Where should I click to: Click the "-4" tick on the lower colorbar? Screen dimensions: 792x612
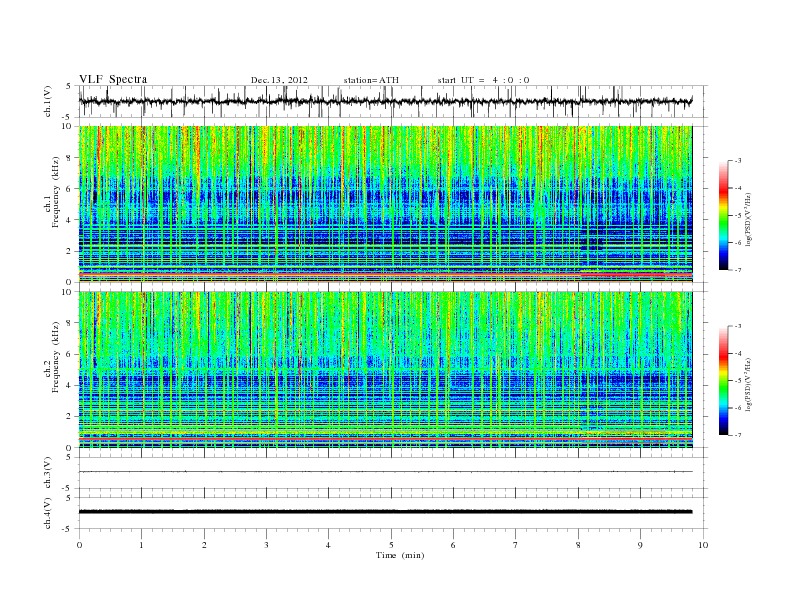pyautogui.click(x=737, y=353)
